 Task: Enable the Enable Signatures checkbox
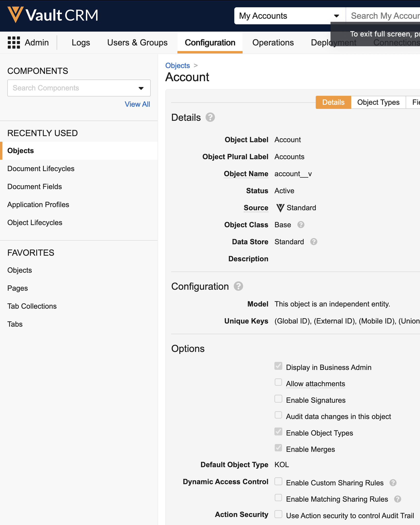[278, 399]
